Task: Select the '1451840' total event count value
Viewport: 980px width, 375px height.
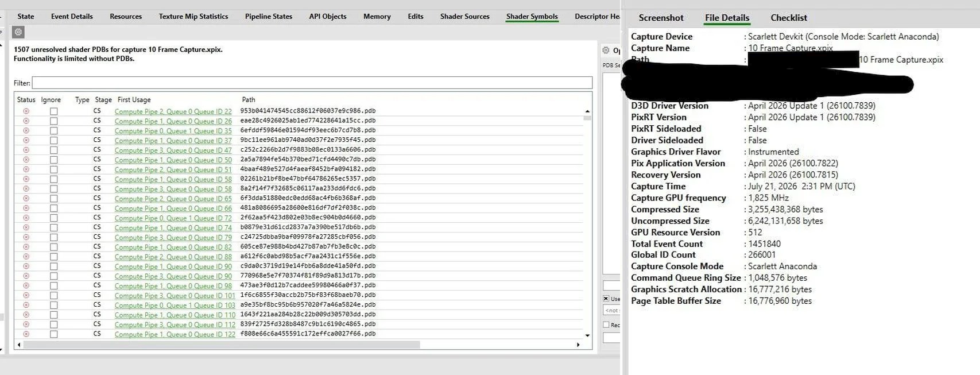Action: pos(764,244)
